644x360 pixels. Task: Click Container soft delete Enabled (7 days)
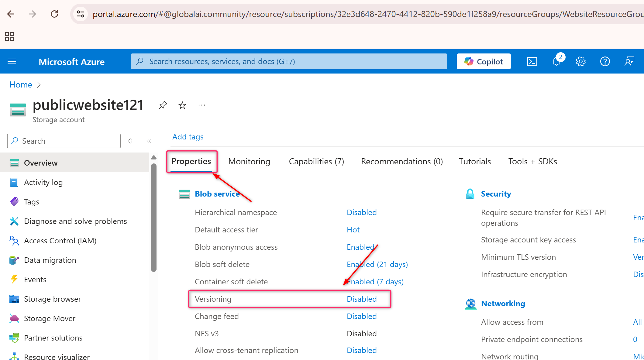click(x=375, y=282)
